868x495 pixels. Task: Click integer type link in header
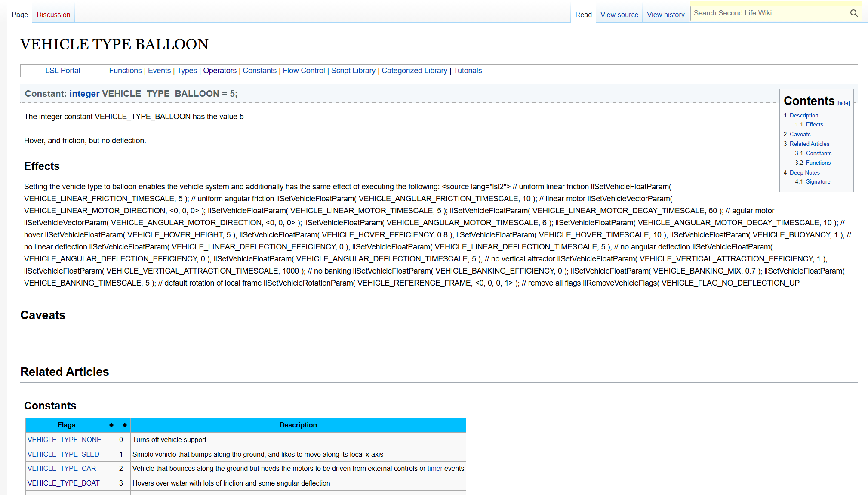(84, 94)
